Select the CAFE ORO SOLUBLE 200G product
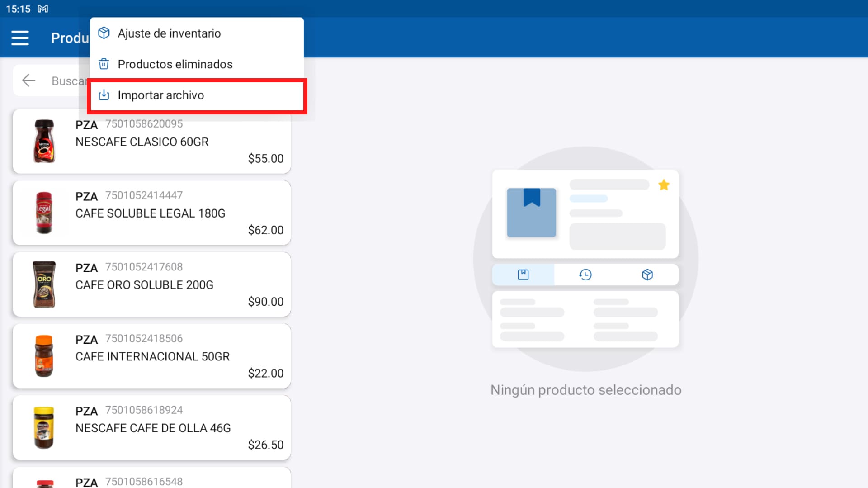868x488 pixels. point(152,284)
